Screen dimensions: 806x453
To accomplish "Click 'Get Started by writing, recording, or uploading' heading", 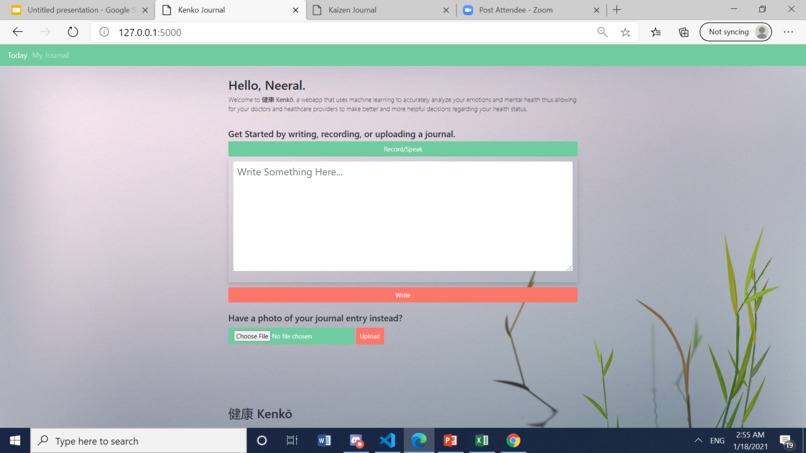I will point(342,134).
